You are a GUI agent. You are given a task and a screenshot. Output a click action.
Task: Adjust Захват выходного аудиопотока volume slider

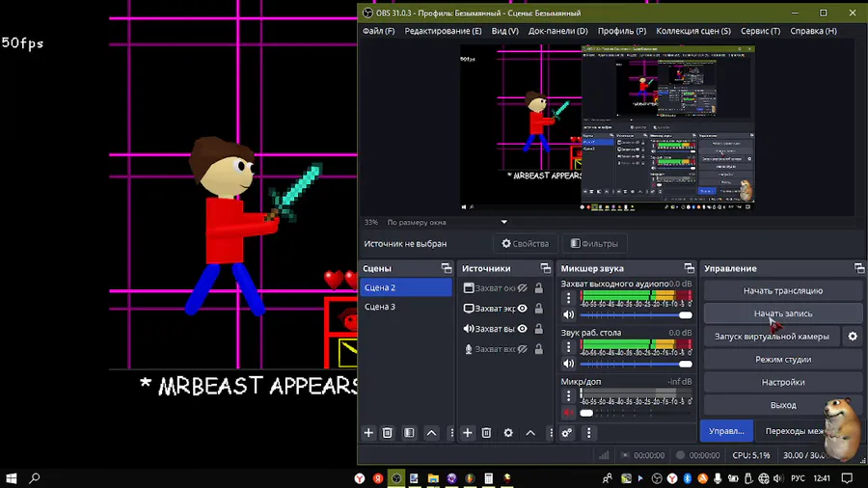coord(637,314)
